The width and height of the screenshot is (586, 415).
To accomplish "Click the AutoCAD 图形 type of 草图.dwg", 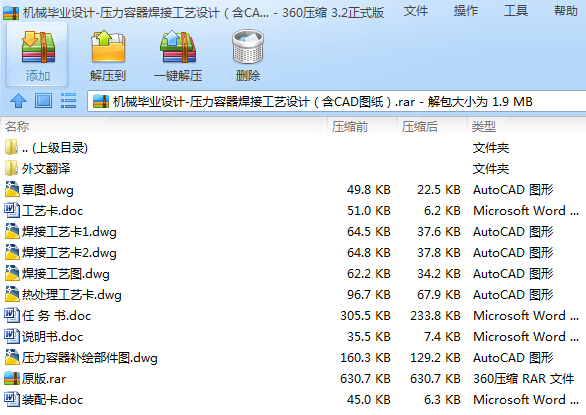I will (513, 190).
